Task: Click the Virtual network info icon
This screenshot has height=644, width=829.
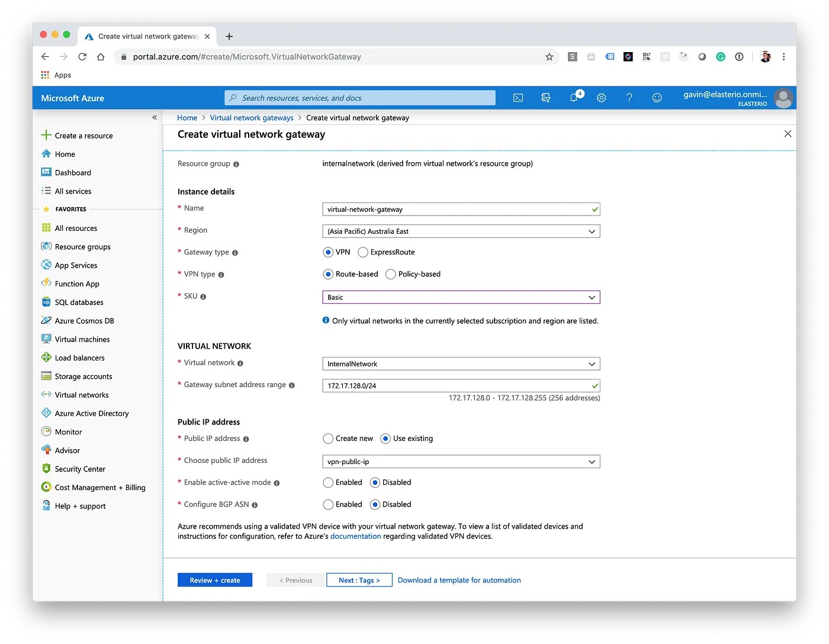Action: point(240,363)
